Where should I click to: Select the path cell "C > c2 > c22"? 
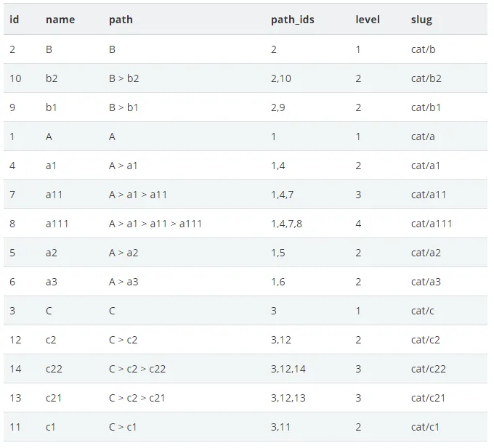137,369
